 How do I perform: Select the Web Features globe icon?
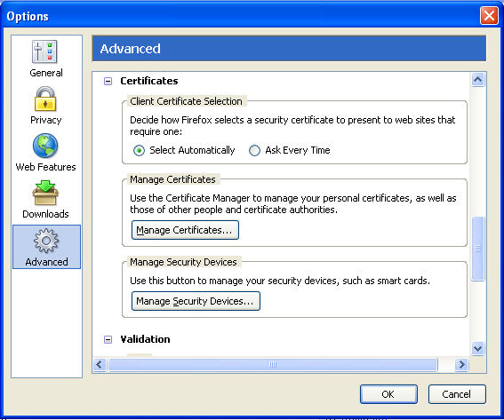click(45, 146)
